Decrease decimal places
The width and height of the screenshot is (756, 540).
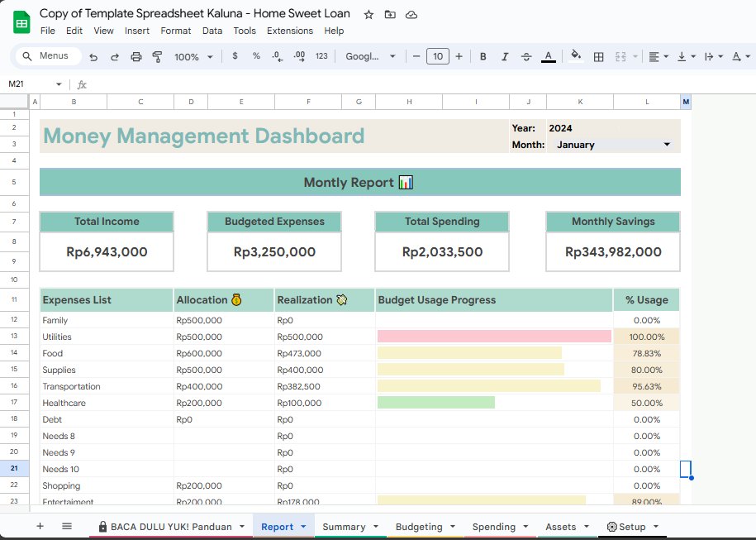[278, 56]
